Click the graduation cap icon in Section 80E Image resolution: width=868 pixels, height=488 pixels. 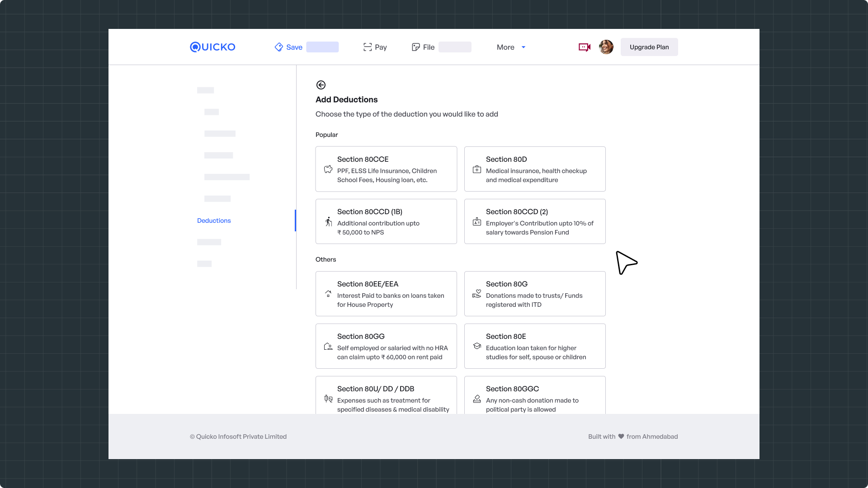[x=477, y=346]
